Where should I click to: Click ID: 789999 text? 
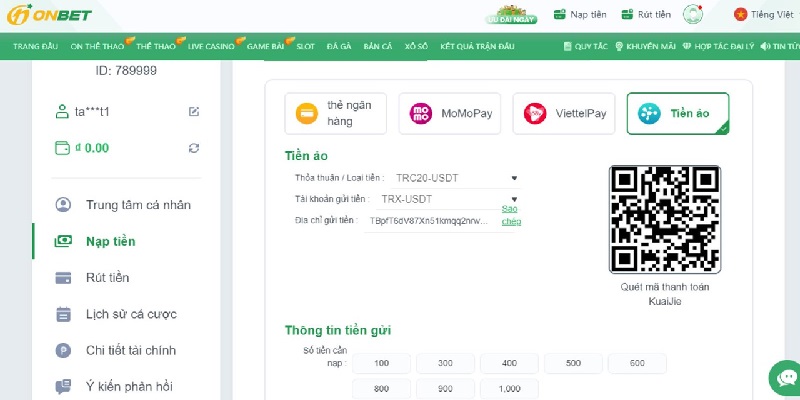(126, 70)
